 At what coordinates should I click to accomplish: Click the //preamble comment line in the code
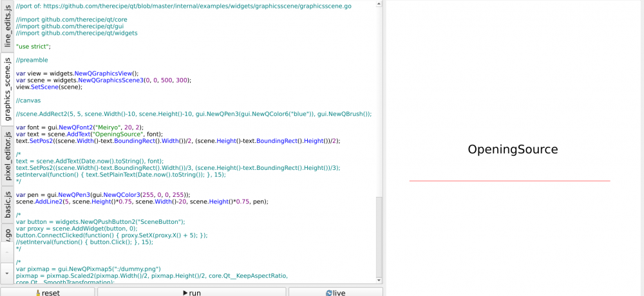(x=32, y=60)
